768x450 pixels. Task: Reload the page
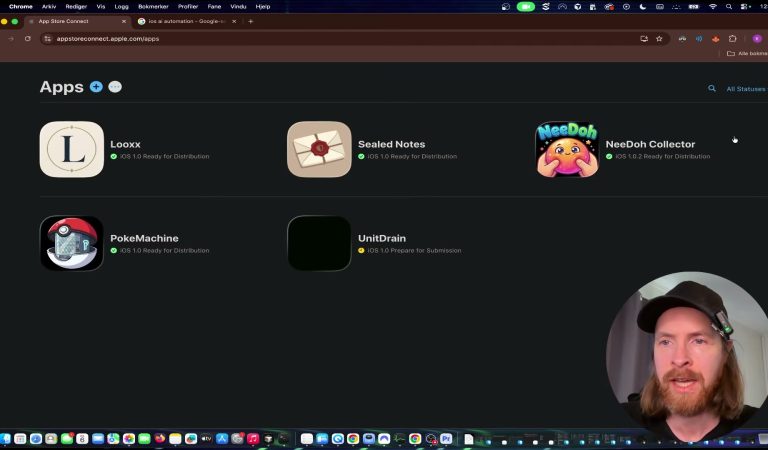click(28, 39)
